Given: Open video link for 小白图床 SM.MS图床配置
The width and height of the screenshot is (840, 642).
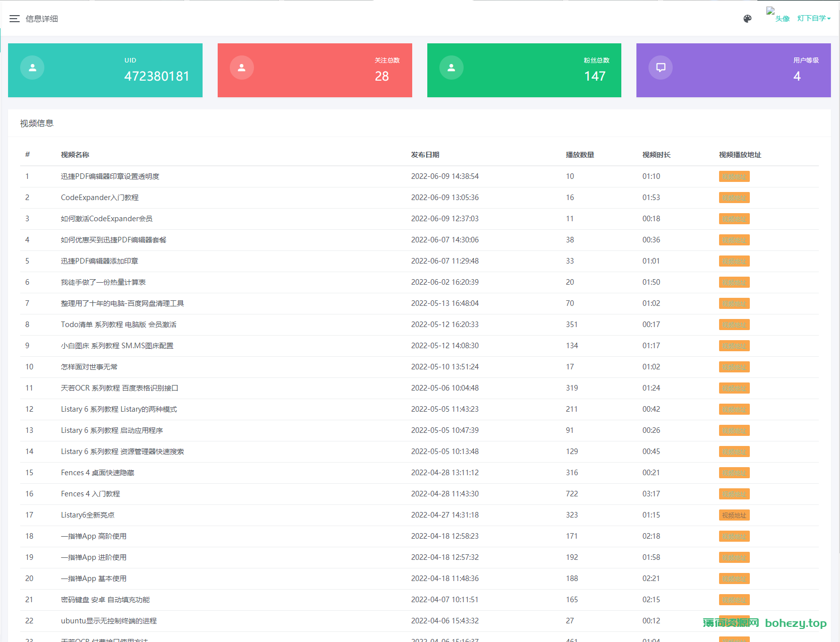Looking at the screenshot, I should [x=734, y=346].
